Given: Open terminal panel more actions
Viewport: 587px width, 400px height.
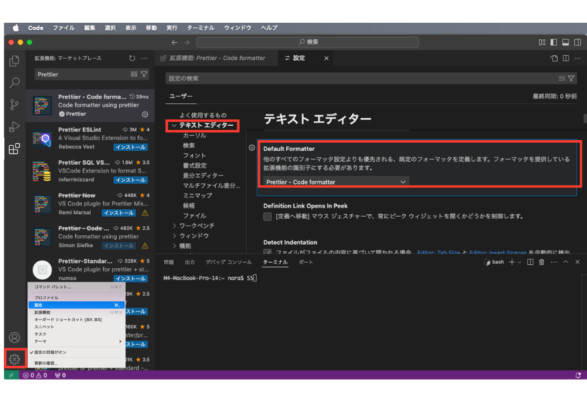Looking at the screenshot, I should point(554,262).
